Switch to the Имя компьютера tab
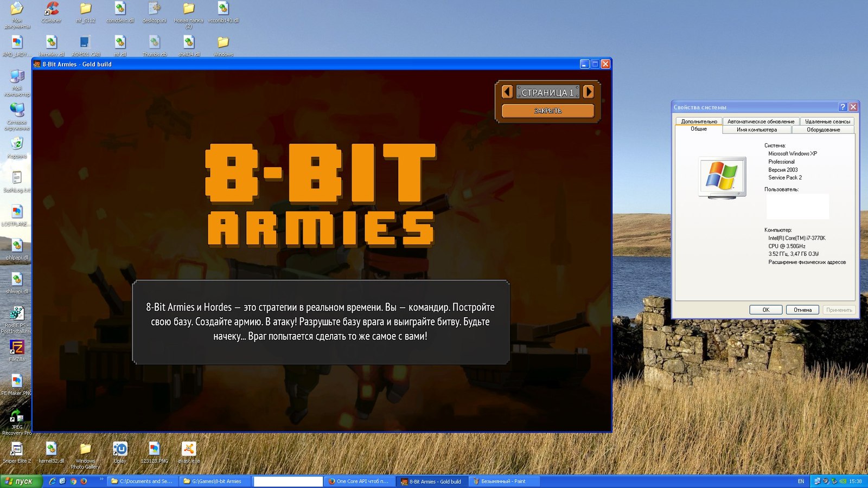The width and height of the screenshot is (868, 488). coord(756,130)
